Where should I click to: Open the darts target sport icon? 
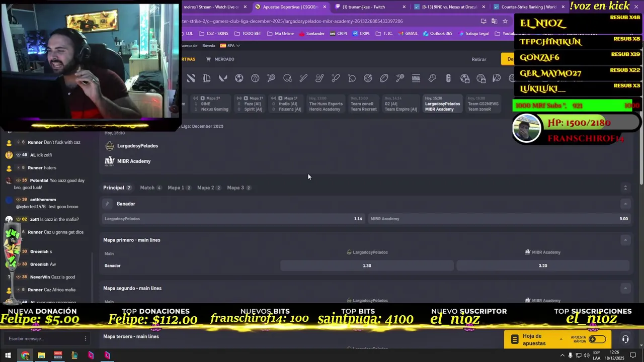pyautogui.click(x=368, y=78)
